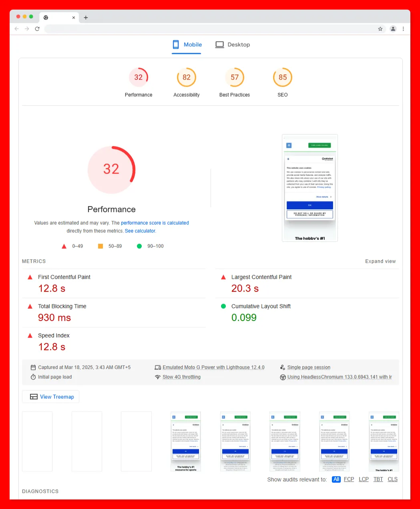Screen dimensions: 420x509
Task: Switch to the Mobile report tab
Action: click(187, 45)
